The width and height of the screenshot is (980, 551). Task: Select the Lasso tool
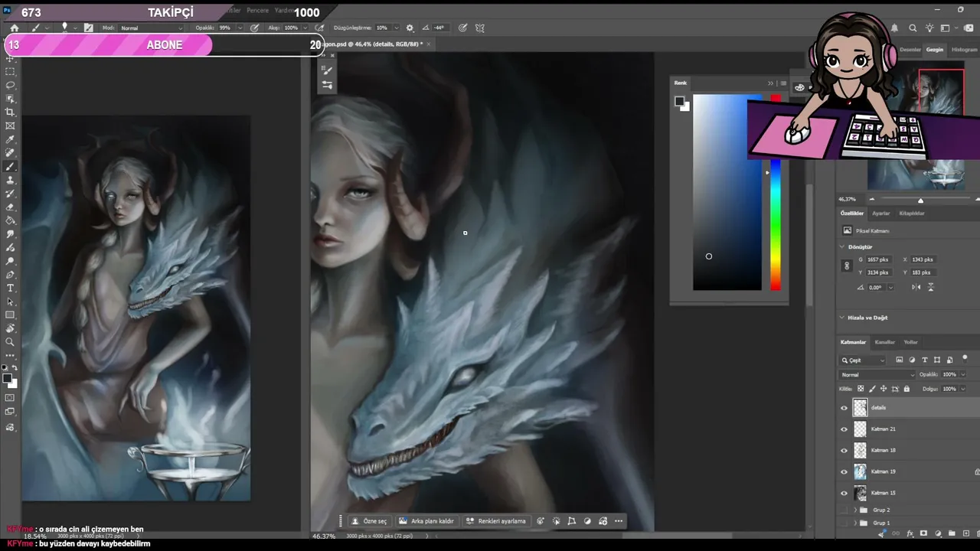coord(11,85)
